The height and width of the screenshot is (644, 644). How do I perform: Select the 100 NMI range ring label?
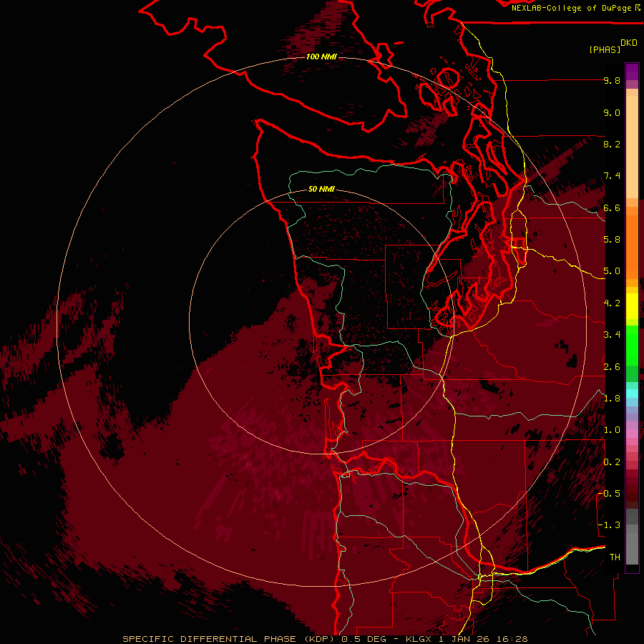click(x=321, y=57)
